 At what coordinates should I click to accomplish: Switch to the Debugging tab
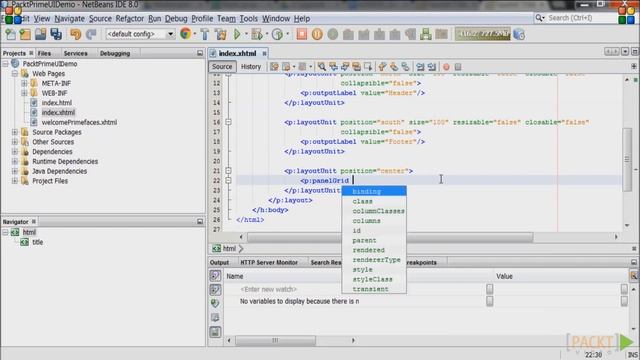click(x=115, y=53)
